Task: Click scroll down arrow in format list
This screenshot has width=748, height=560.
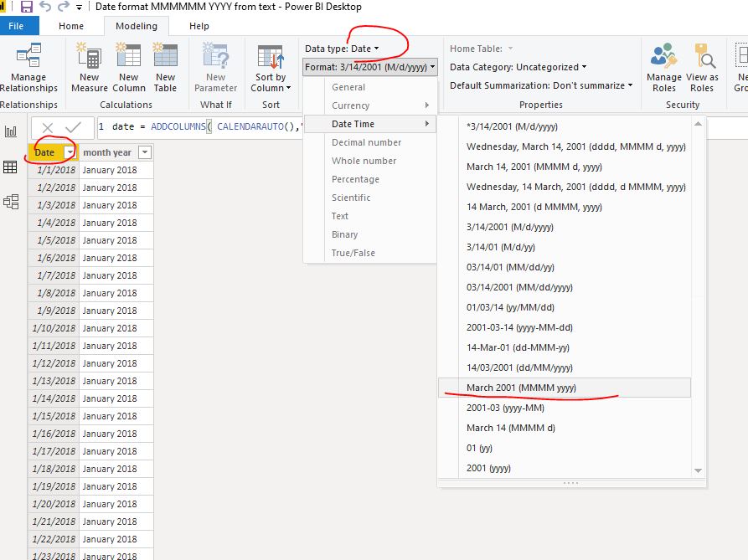Action: 698,470
